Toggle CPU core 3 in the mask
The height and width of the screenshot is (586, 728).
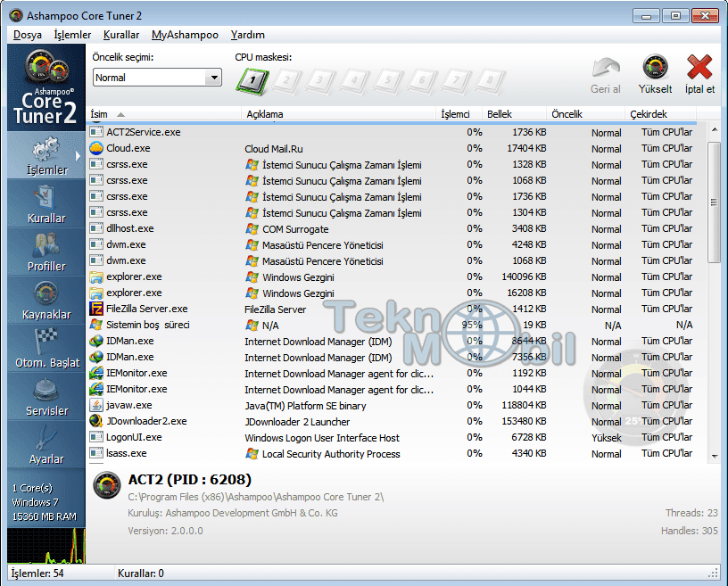[320, 81]
